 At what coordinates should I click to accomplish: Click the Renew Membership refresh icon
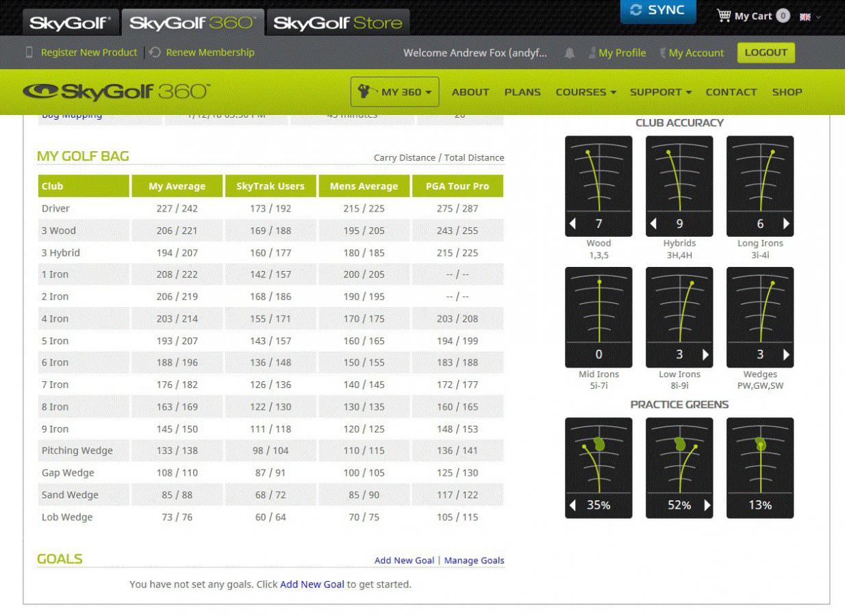click(155, 52)
